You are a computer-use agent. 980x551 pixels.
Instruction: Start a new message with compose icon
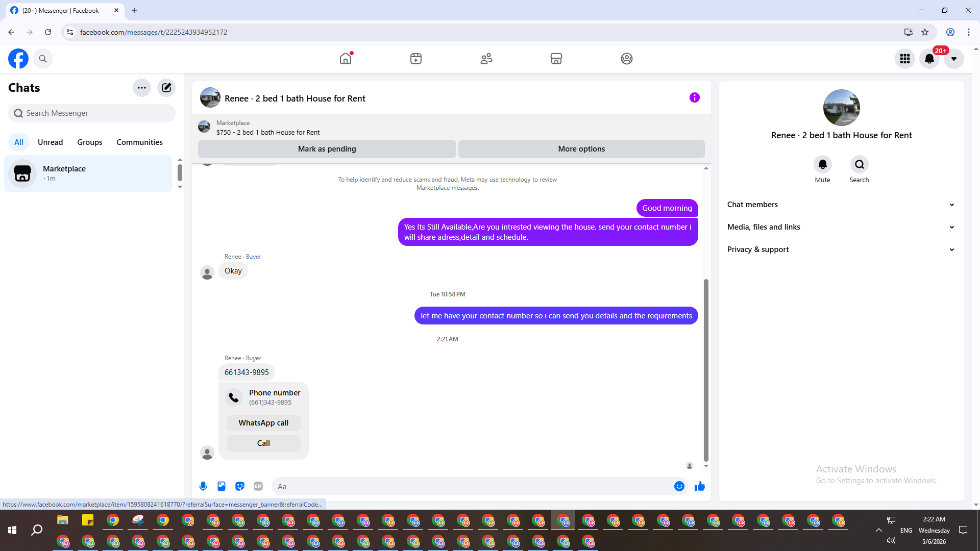coord(166,88)
